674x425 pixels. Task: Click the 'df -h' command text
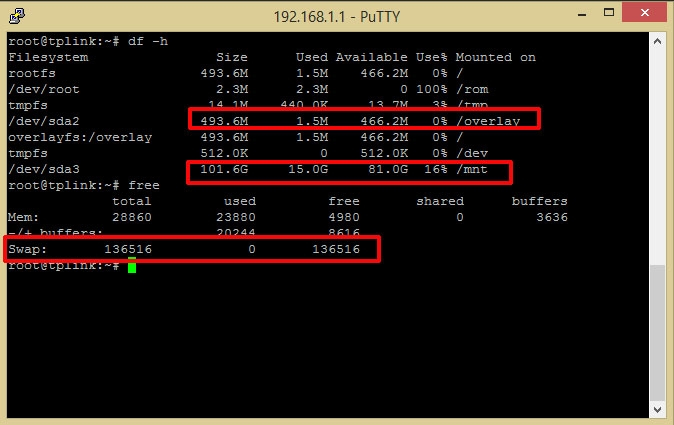point(147,42)
